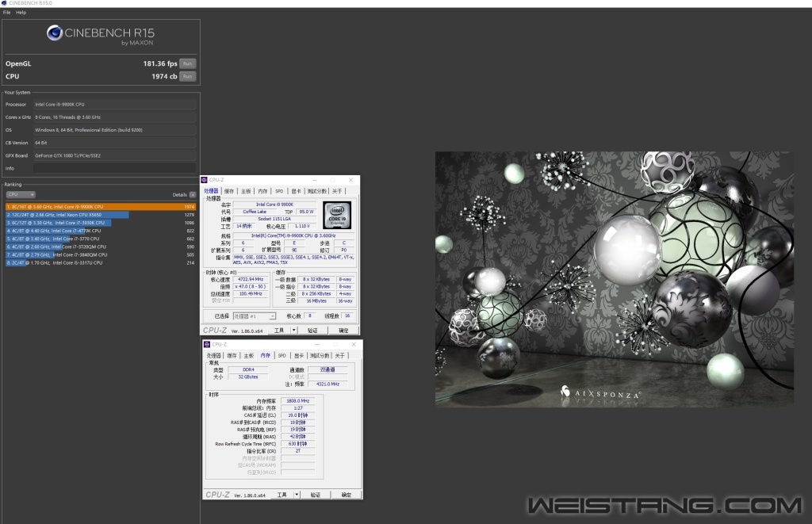Open the CPU ranking type dropdown
This screenshot has width=812, height=524.
[21, 195]
